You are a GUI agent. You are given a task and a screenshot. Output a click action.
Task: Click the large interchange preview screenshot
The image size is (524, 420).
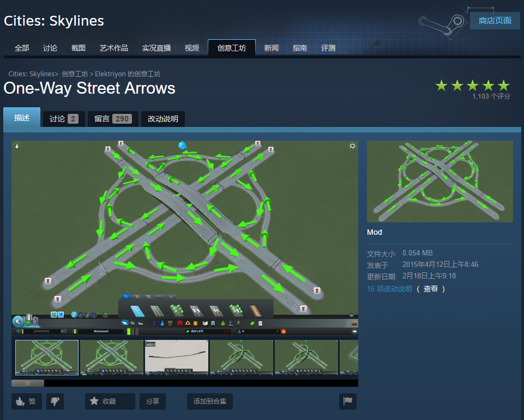pos(185,239)
